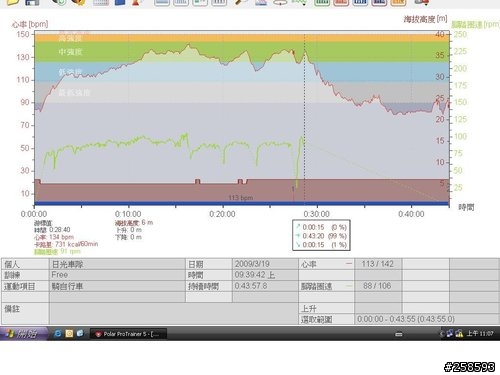Screen dimensions: 500x375
Task: Click the start time value 09:39:42 上
Action: [x=255, y=275]
